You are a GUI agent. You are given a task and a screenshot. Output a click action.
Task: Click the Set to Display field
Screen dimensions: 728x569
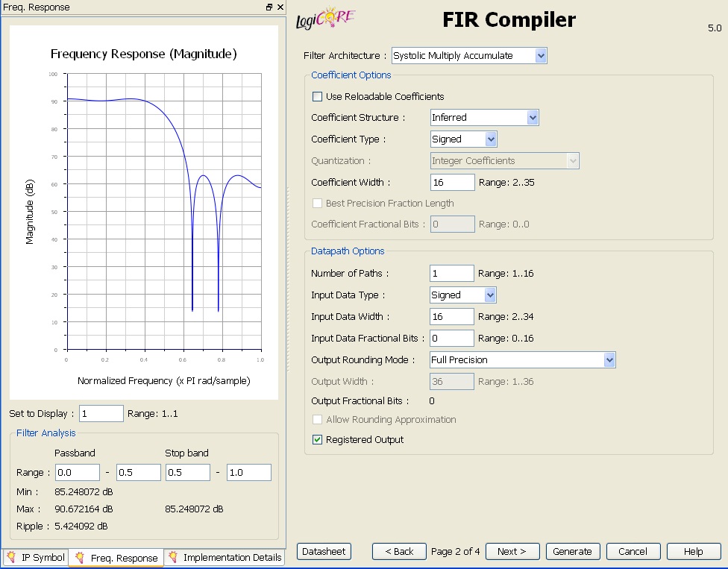click(x=101, y=414)
